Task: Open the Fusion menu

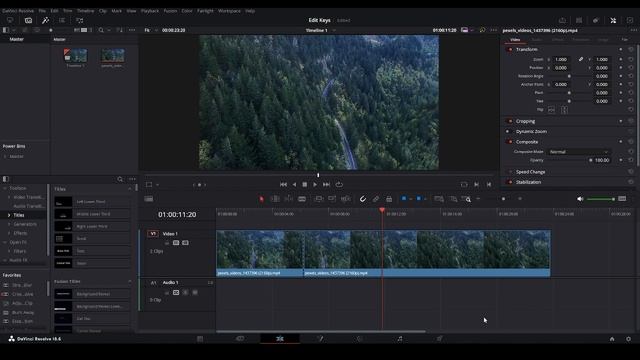Action: (170, 11)
